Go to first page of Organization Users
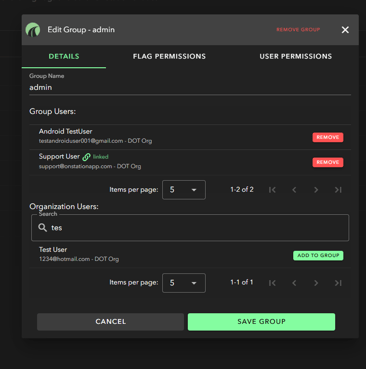This screenshot has height=369, width=366. (x=272, y=283)
